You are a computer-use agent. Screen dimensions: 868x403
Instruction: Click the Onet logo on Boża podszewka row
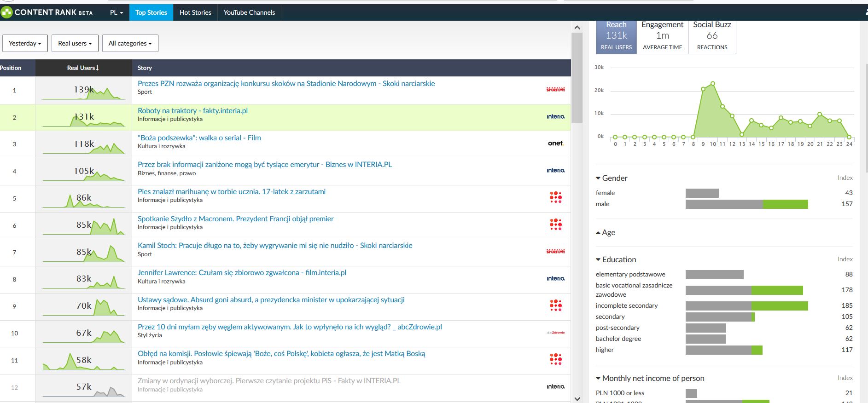click(x=555, y=144)
